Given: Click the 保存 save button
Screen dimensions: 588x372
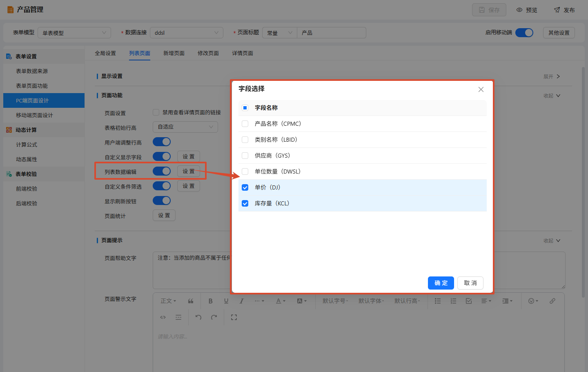Looking at the screenshot, I should (489, 10).
